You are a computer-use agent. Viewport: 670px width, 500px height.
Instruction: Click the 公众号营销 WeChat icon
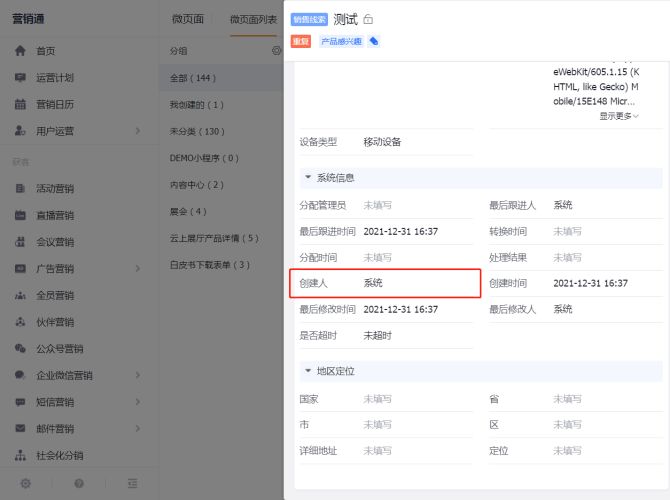click(20, 348)
